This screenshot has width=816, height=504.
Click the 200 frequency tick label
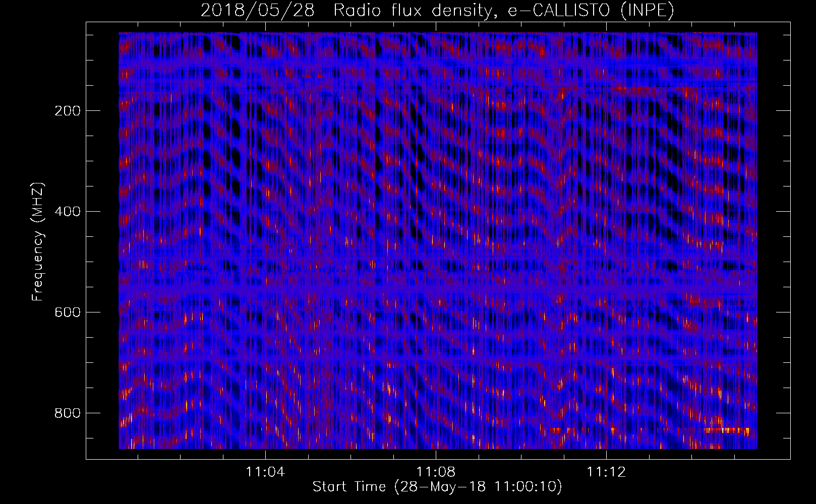(67, 111)
